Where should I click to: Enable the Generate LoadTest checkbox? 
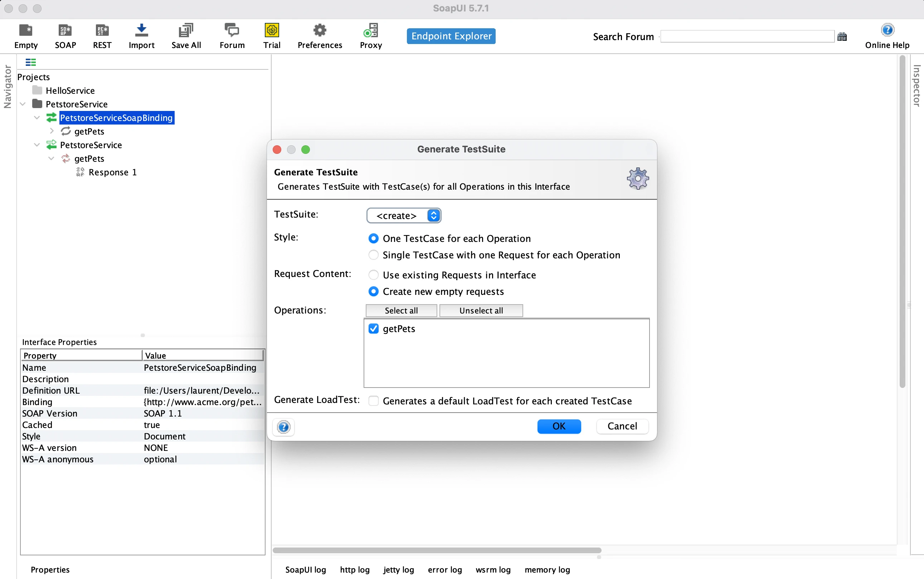[x=373, y=400]
